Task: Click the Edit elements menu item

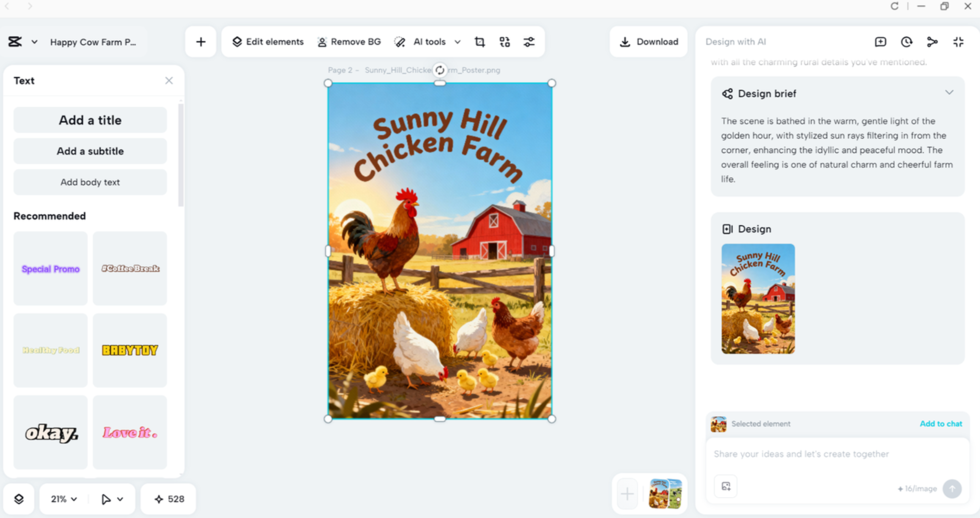Action: click(268, 41)
